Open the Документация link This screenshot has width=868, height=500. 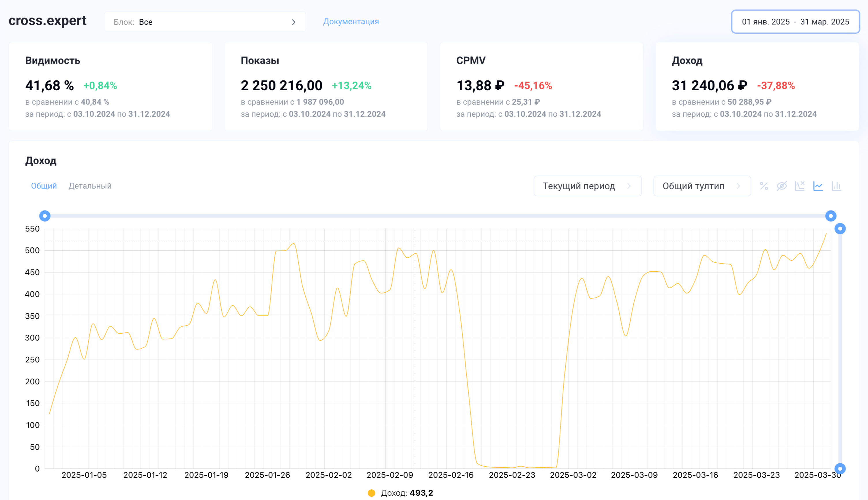(351, 22)
